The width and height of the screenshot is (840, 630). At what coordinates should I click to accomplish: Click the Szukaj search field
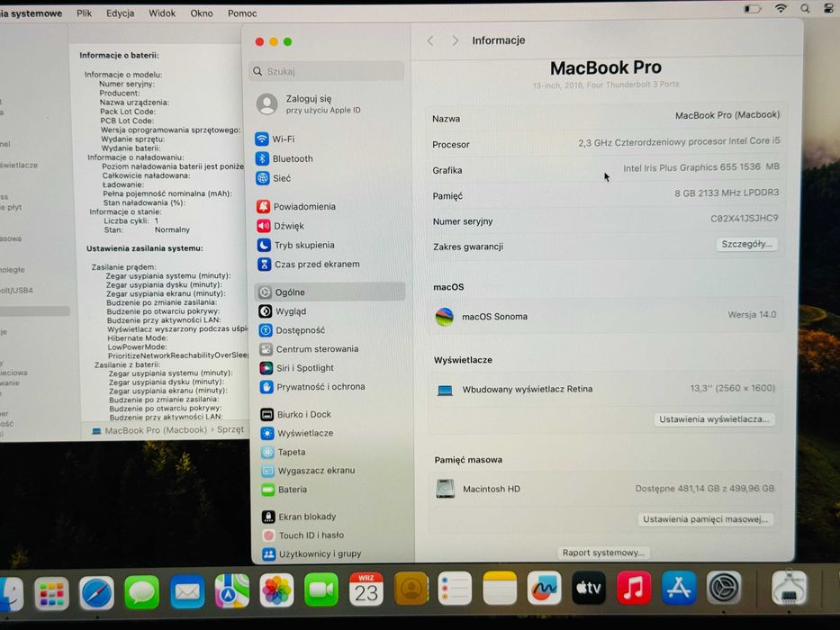pyautogui.click(x=326, y=71)
